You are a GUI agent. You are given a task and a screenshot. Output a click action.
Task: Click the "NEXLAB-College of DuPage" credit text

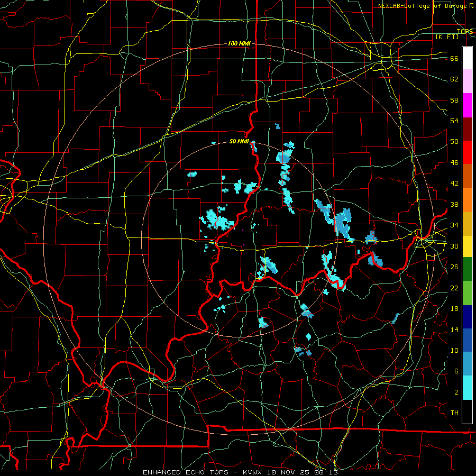point(422,6)
